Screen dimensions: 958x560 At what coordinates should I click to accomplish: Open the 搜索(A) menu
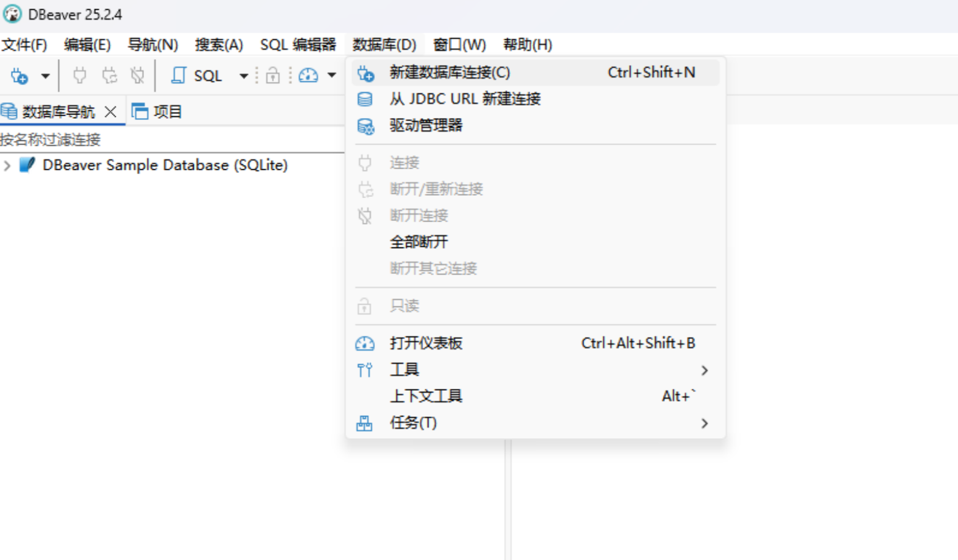[219, 45]
